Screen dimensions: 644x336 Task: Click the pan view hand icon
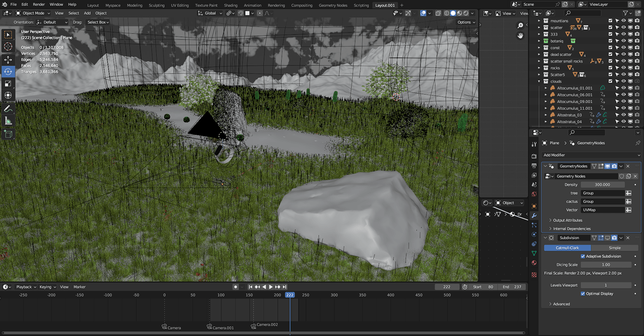click(520, 35)
